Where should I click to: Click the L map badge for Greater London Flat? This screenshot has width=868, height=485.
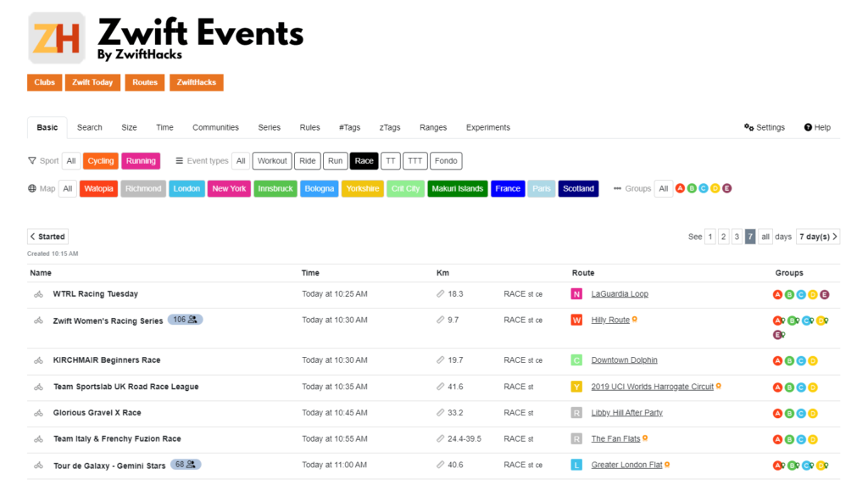[x=576, y=465]
